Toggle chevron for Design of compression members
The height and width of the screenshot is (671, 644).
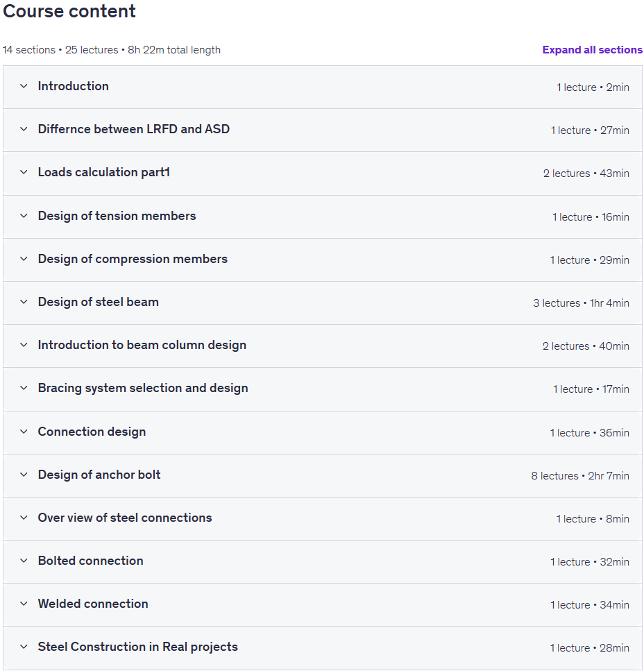[24, 259]
